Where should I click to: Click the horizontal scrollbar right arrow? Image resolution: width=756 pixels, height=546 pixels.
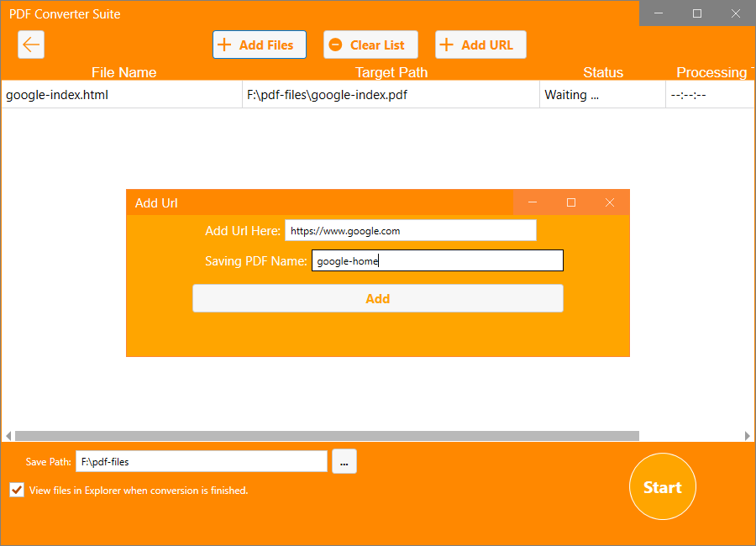[x=748, y=436]
